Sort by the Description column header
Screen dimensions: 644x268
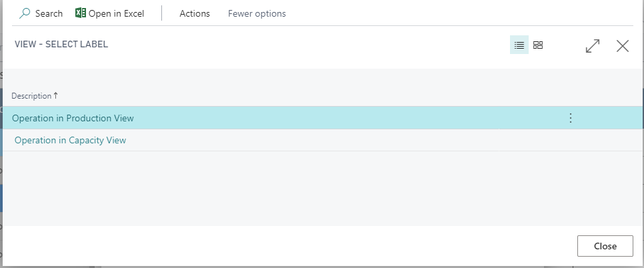(x=31, y=96)
